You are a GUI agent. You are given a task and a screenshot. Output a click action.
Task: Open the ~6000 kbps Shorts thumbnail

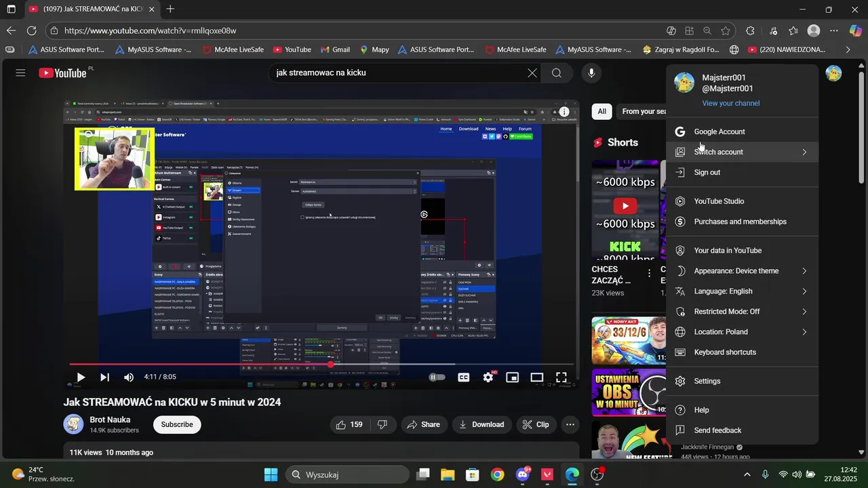tap(625, 210)
